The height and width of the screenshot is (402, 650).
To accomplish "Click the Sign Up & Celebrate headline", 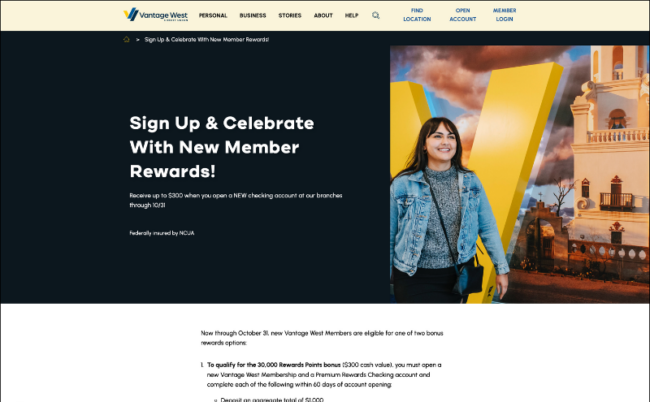I will pos(222,147).
